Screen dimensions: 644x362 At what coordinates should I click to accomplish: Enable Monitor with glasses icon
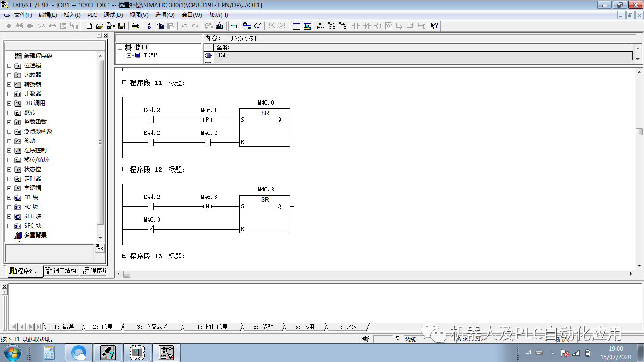(x=257, y=26)
